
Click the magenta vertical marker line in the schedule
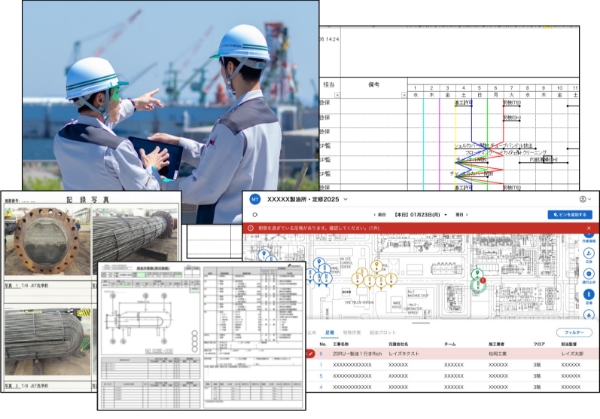439,144
